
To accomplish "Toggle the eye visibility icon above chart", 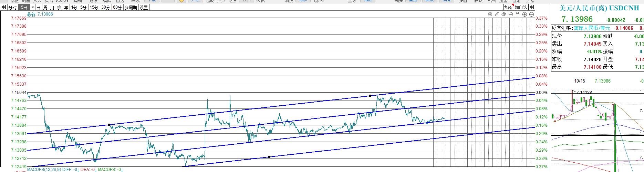I will (504, 14).
